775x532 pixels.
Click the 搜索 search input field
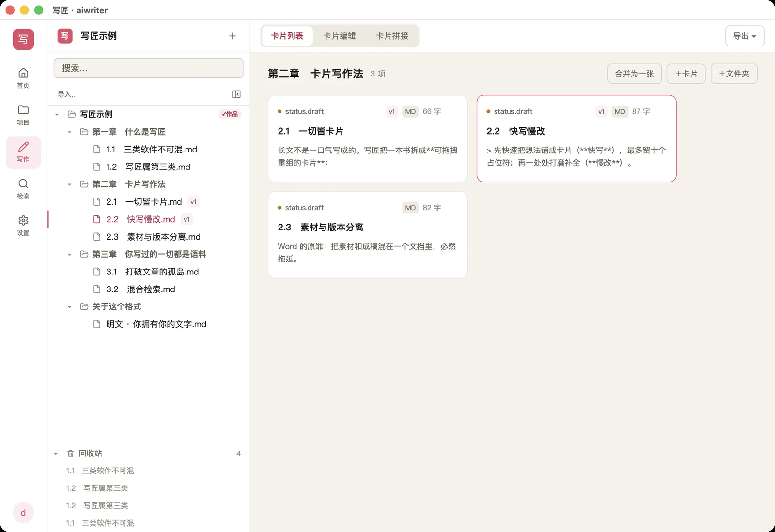tap(148, 68)
